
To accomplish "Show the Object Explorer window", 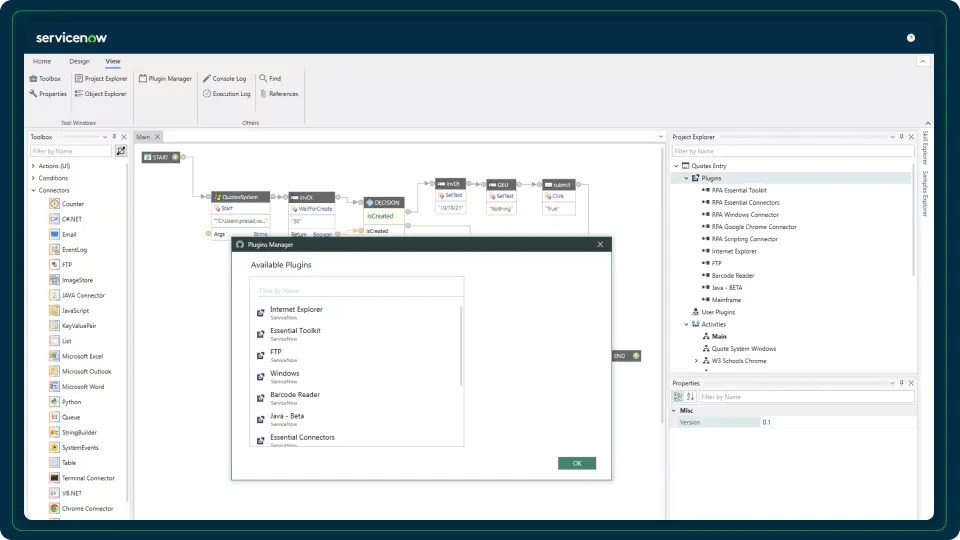I will (100, 94).
